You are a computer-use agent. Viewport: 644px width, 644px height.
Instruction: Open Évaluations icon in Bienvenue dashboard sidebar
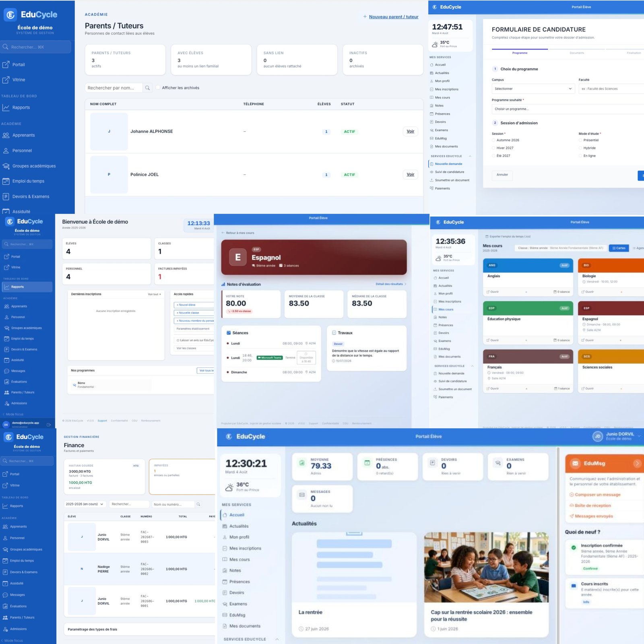[6, 382]
